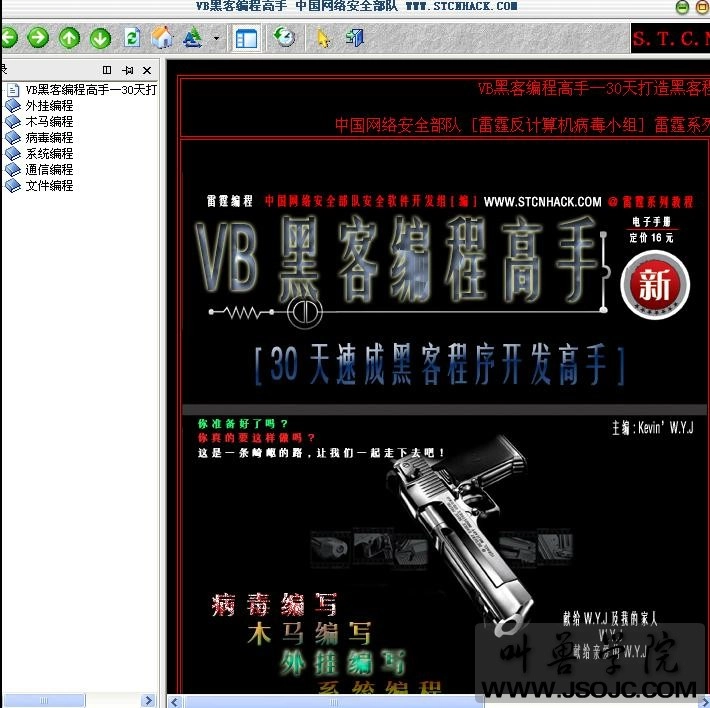Click the 木马编写 text on the cover
Viewport: 710px width, 708px height.
(x=309, y=633)
